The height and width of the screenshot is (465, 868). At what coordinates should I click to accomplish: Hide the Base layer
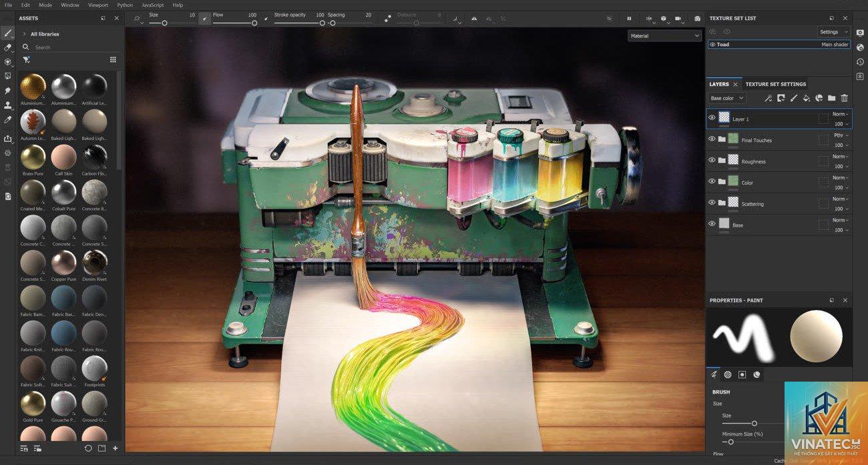click(x=712, y=224)
